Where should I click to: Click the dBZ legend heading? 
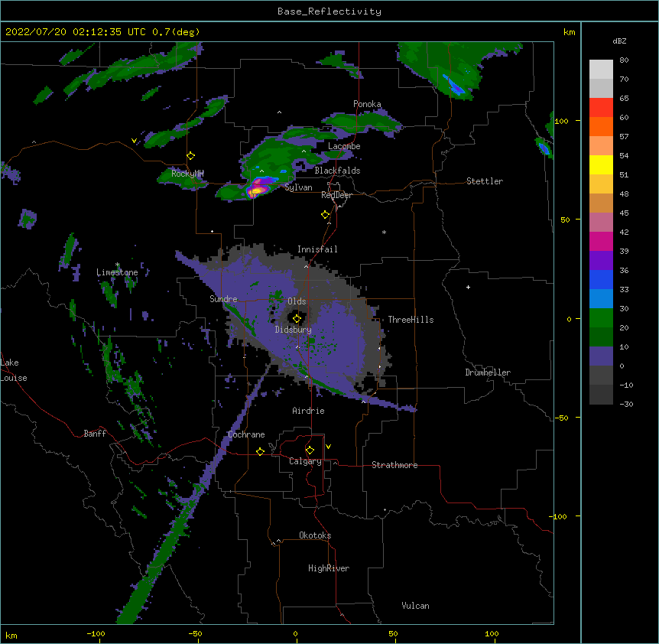619,41
